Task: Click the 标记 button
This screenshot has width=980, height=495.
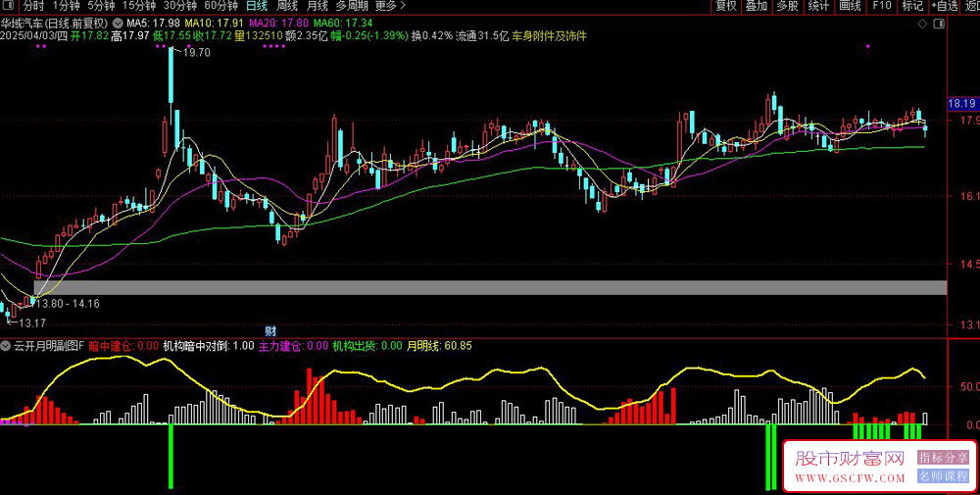Action: 912,6
